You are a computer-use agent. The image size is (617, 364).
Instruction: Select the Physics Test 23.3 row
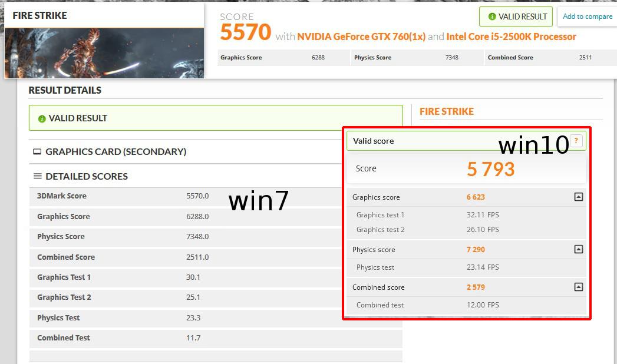pyautogui.click(x=216, y=317)
